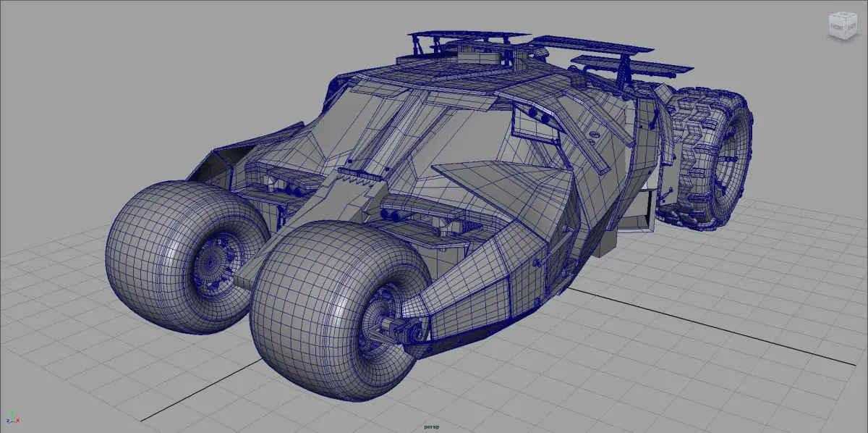The image size is (868, 433).
Task: Click the top face of the view cube
Action: 844,14
